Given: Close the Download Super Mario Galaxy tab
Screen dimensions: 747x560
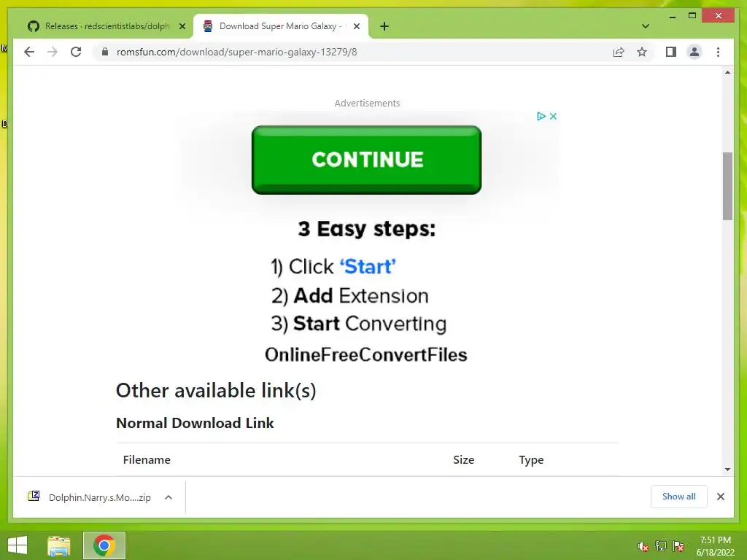Looking at the screenshot, I should 356,26.
